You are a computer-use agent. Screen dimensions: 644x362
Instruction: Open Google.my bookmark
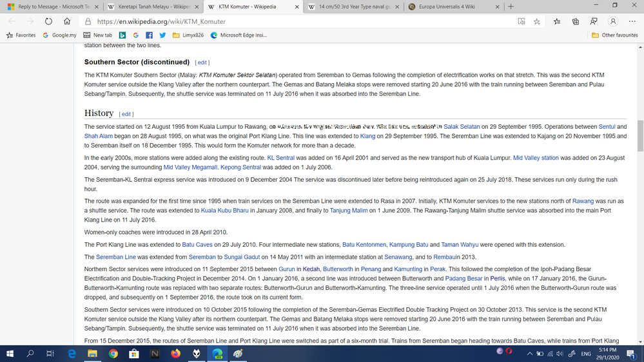[x=59, y=35]
